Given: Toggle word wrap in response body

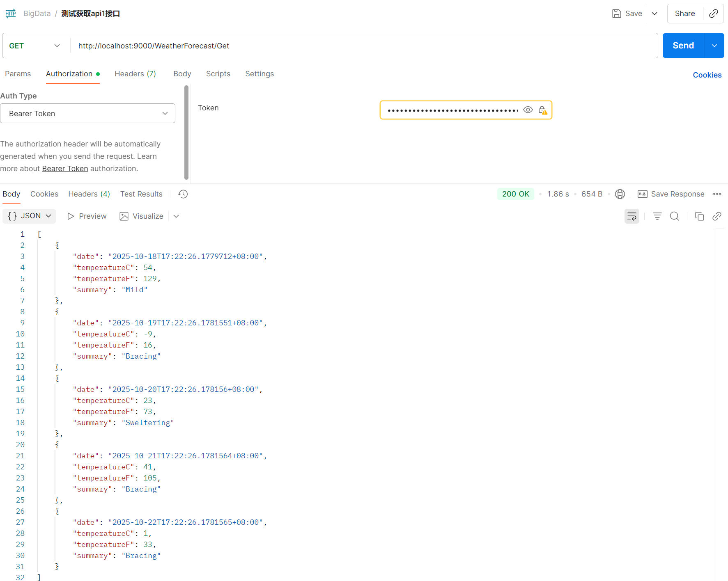Looking at the screenshot, I should [x=632, y=216].
